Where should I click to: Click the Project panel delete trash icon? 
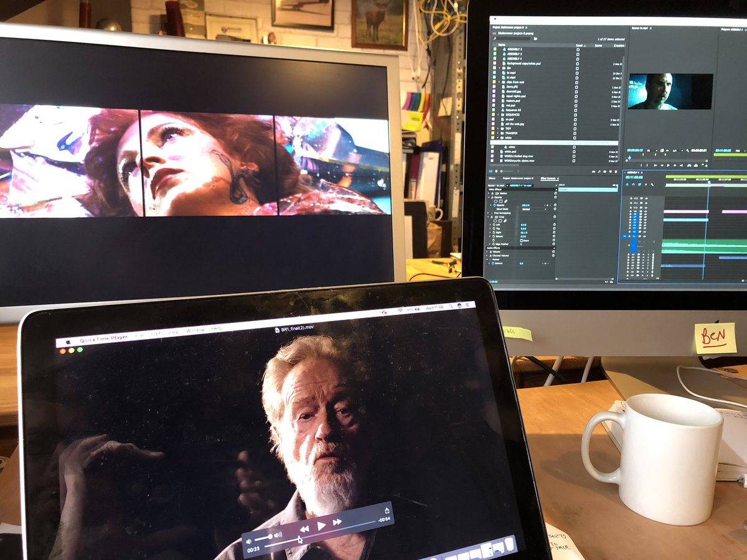coord(616,172)
